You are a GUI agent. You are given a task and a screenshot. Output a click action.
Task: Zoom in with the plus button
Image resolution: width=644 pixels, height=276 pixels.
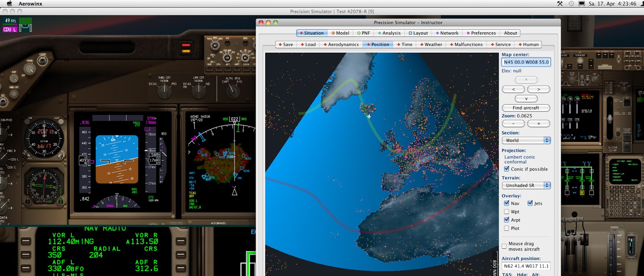[x=539, y=124]
